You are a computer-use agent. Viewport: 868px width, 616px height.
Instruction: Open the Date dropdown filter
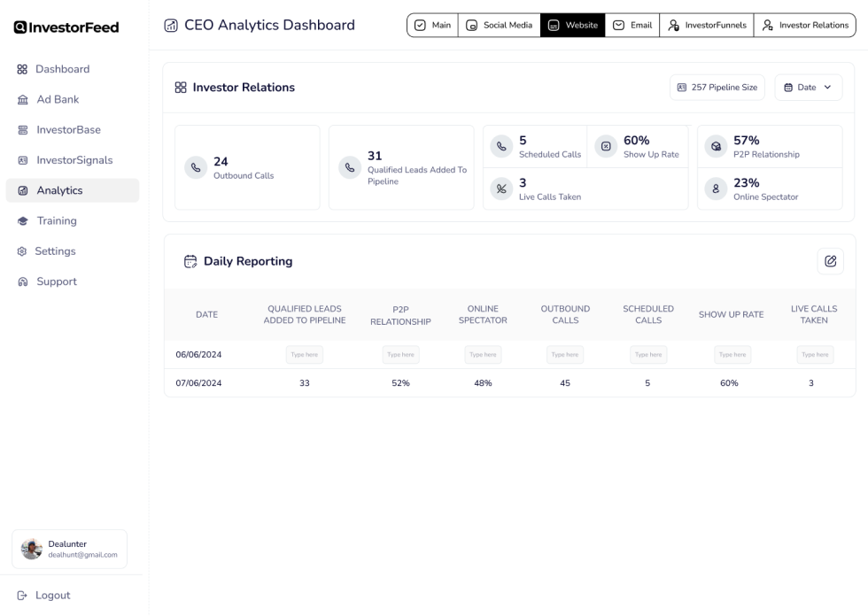(808, 88)
